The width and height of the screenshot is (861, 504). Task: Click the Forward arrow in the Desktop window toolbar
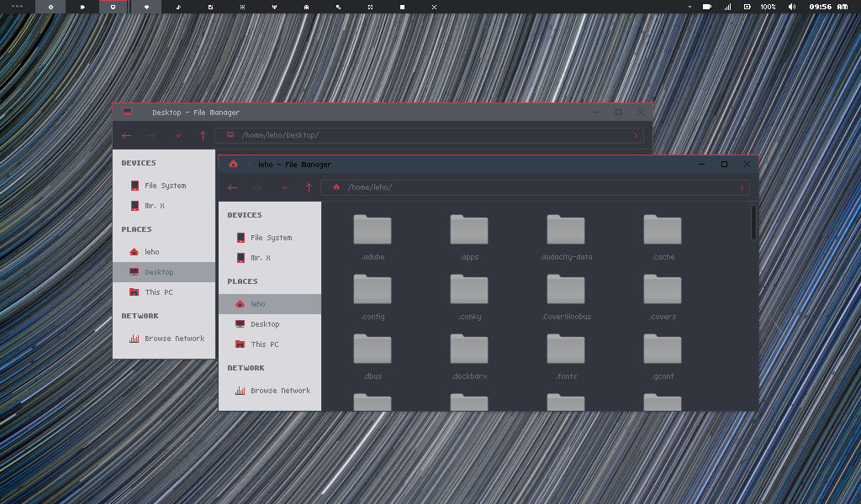point(151,135)
